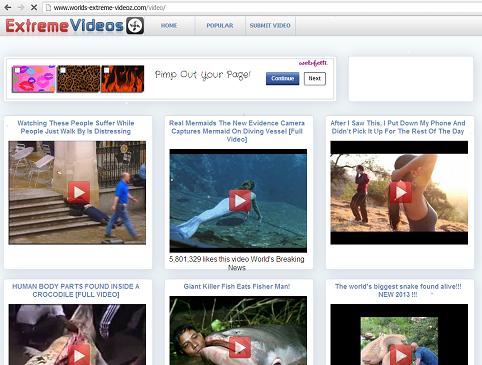Select the flames background swatch
This screenshot has width=482, height=365.
pos(123,79)
